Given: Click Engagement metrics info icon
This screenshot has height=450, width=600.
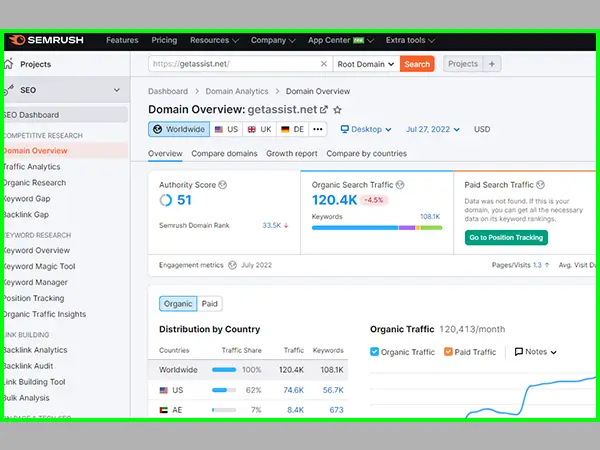Looking at the screenshot, I should click(x=232, y=265).
